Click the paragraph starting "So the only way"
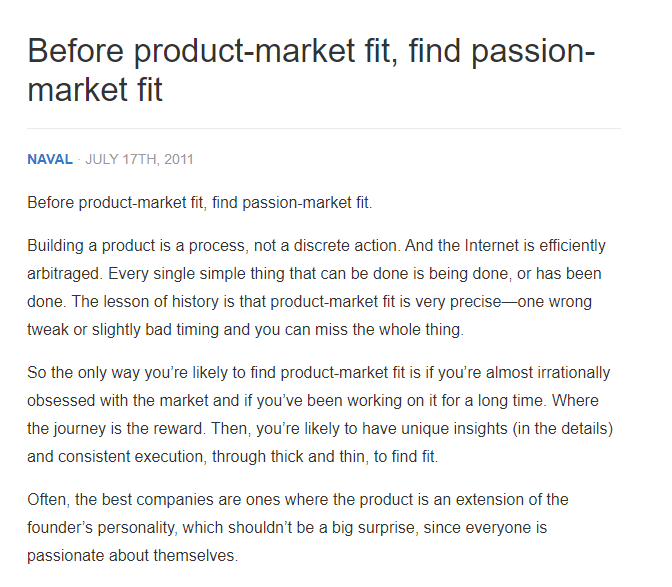 point(318,414)
